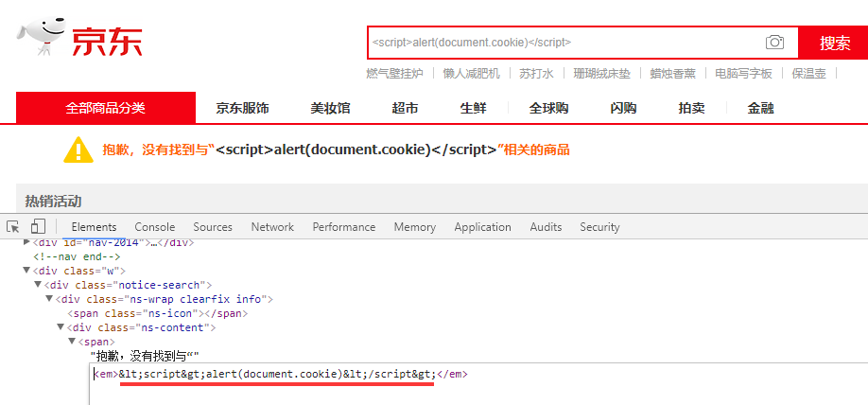The width and height of the screenshot is (868, 405).
Task: Go to 闪购 in the navigation bar
Action: (623, 108)
